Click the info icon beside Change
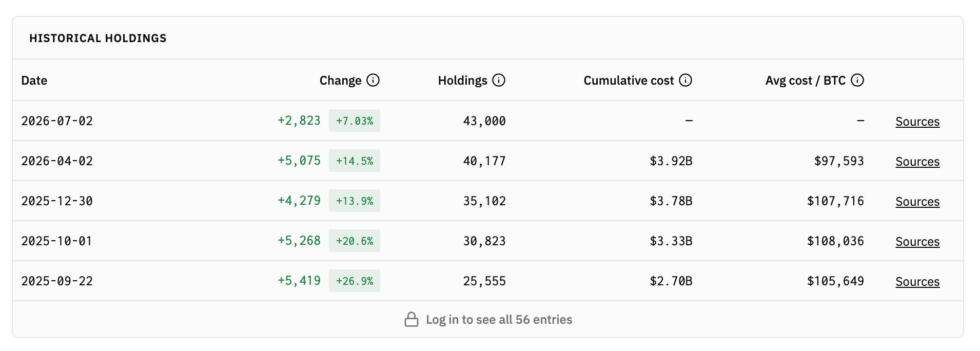 click(x=373, y=80)
